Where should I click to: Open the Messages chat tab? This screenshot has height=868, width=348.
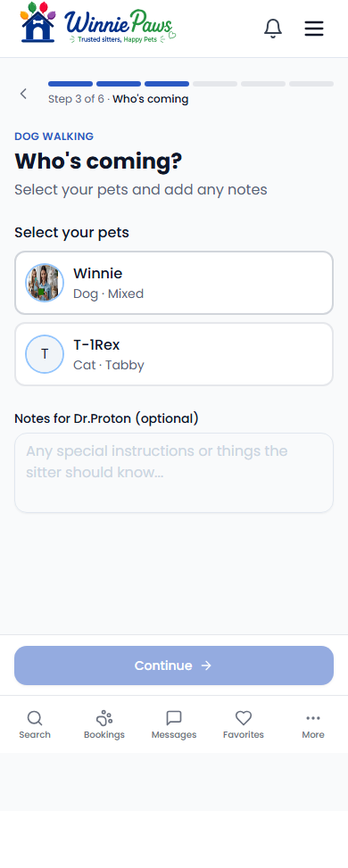(174, 724)
